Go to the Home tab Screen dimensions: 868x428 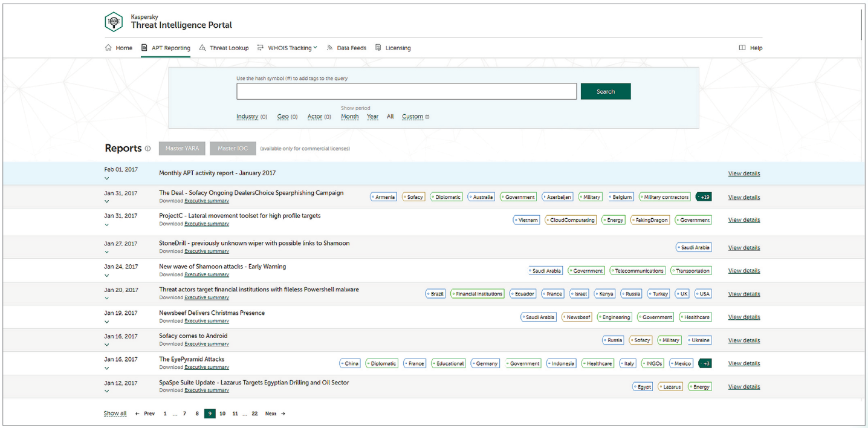(x=118, y=48)
